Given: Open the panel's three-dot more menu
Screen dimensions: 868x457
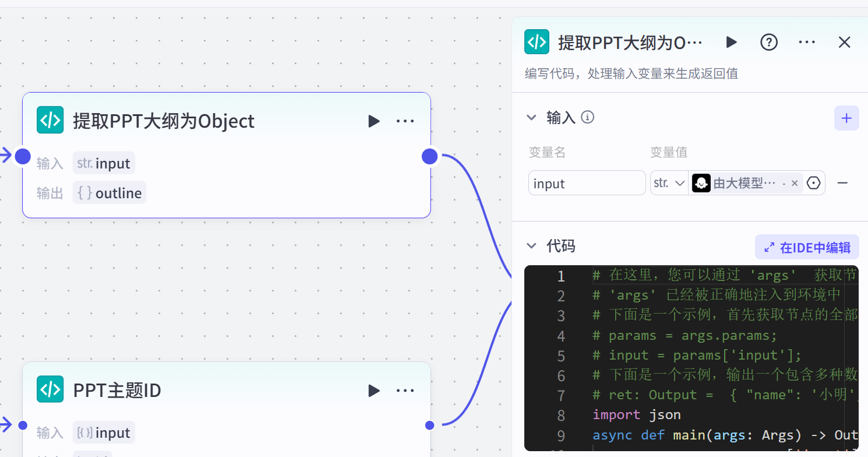Looking at the screenshot, I should [x=806, y=42].
